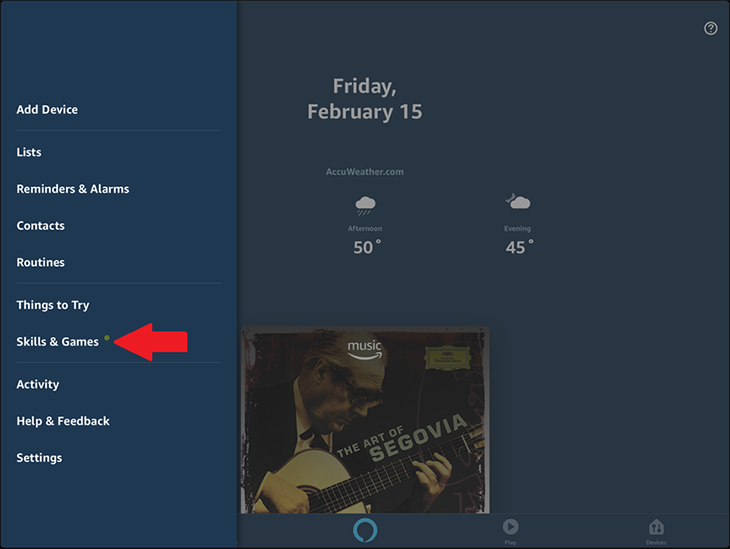730x549 pixels.
Task: Open Settings from side menu
Action: pyautogui.click(x=39, y=458)
